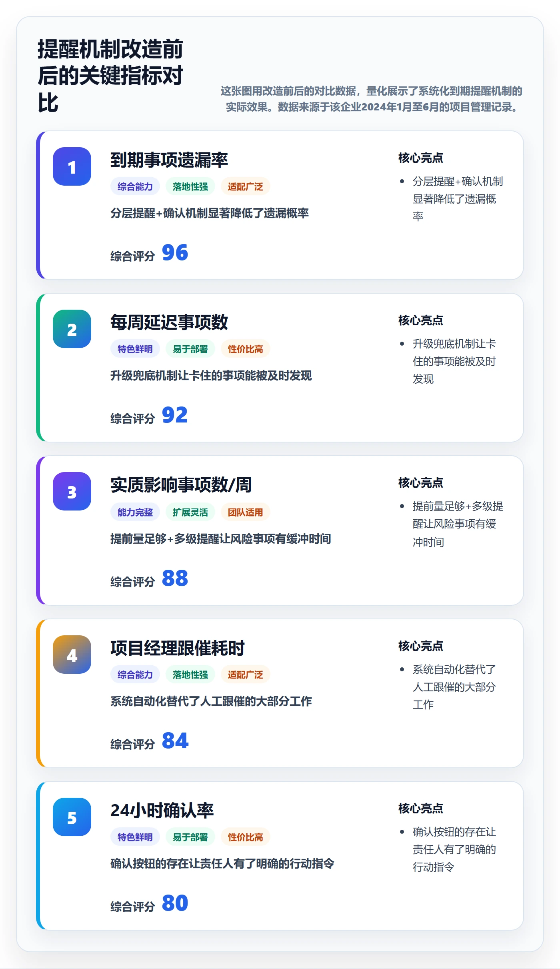
Task: Click description 提前量足够+多级提醒让风险事项有缓冲时间
Action: coord(221,539)
